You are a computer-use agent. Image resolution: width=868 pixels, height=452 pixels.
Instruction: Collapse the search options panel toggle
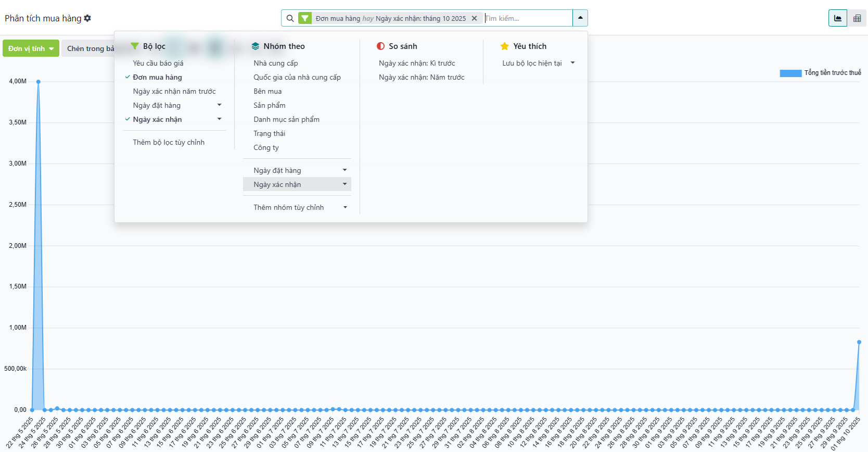coord(580,18)
